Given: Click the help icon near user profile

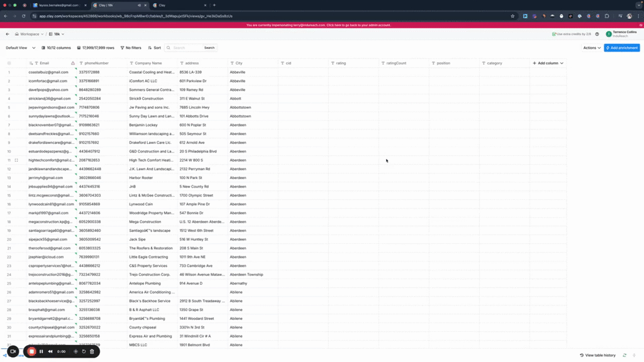Looking at the screenshot, I should tap(597, 34).
